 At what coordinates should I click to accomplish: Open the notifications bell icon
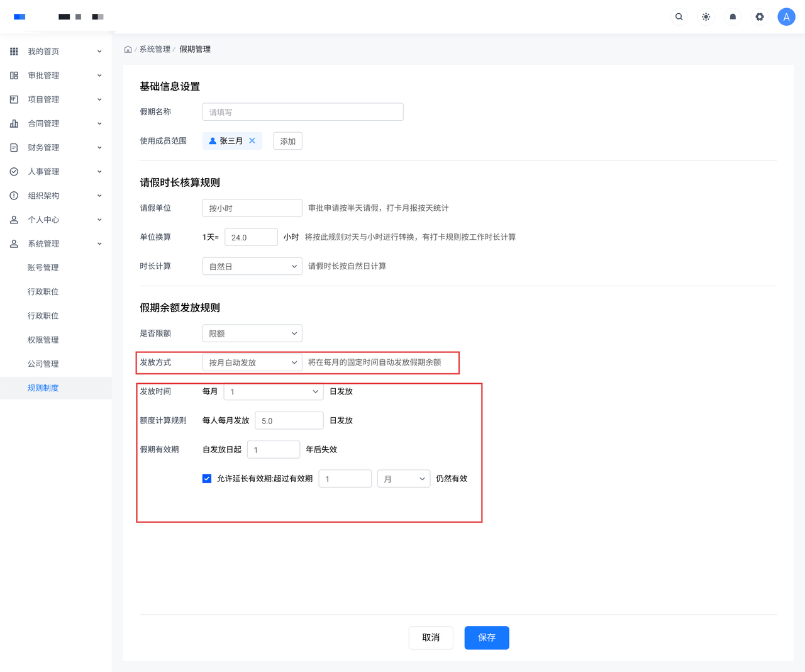click(x=733, y=17)
